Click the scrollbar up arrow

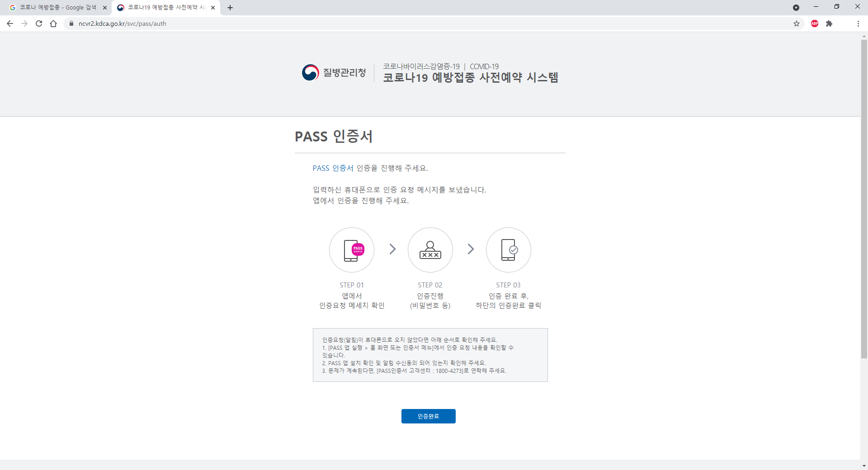[864, 36]
